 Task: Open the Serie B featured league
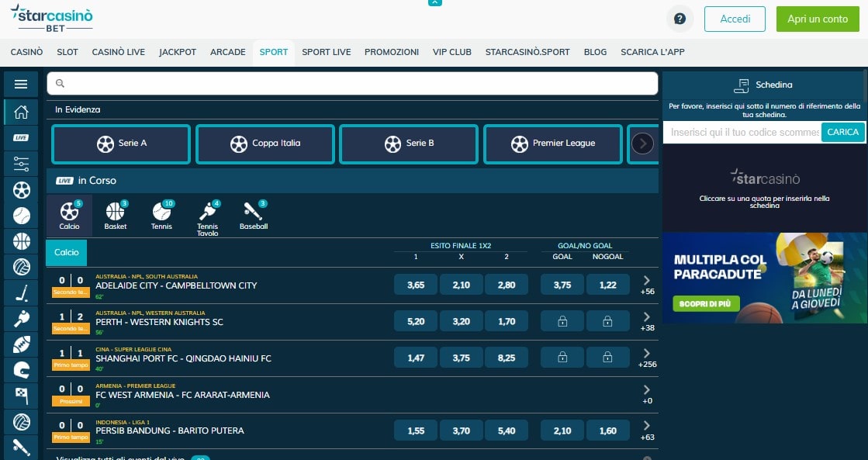pos(409,144)
